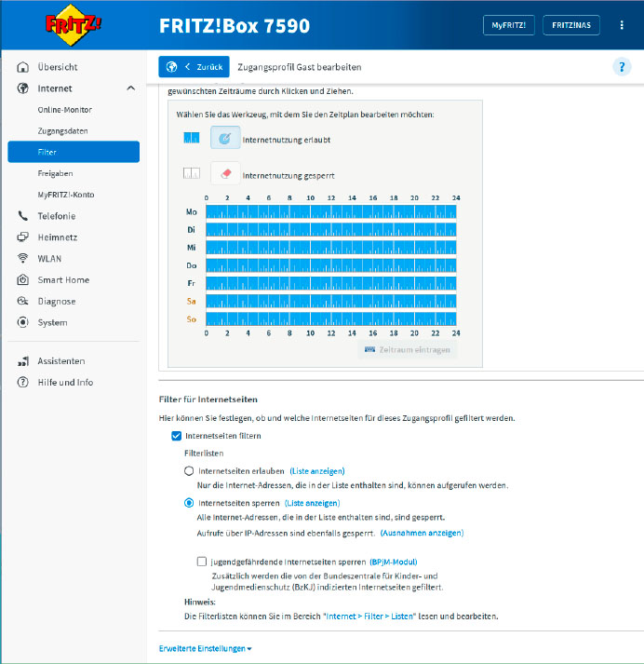Click the Filter für Internetseiten heading
This screenshot has width=644, height=664.
pyautogui.click(x=208, y=400)
